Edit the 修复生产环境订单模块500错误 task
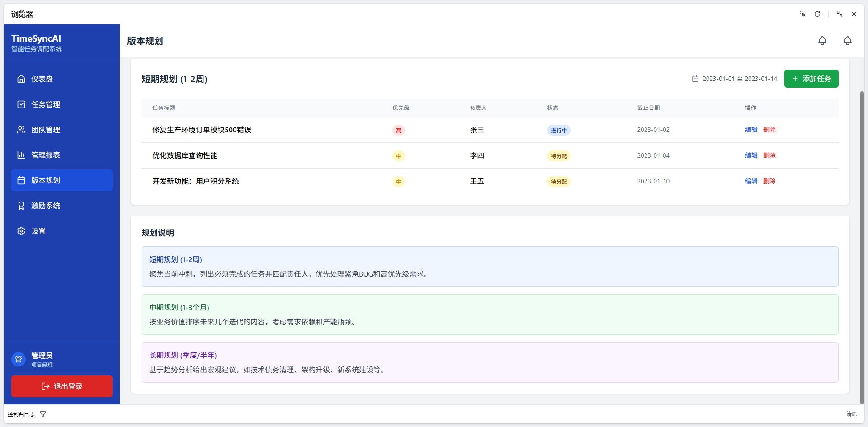The width and height of the screenshot is (868, 427). tap(751, 130)
